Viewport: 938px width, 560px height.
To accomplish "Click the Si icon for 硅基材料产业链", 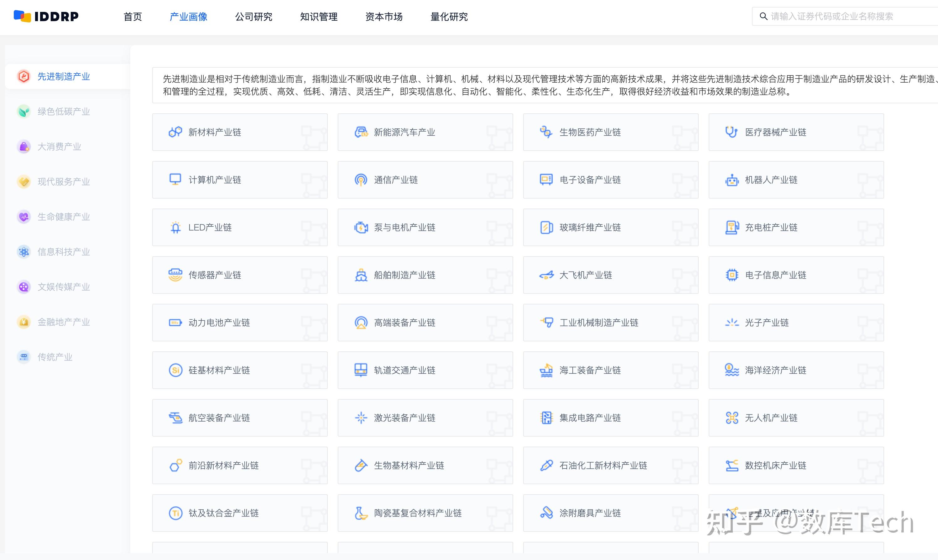I will [175, 370].
